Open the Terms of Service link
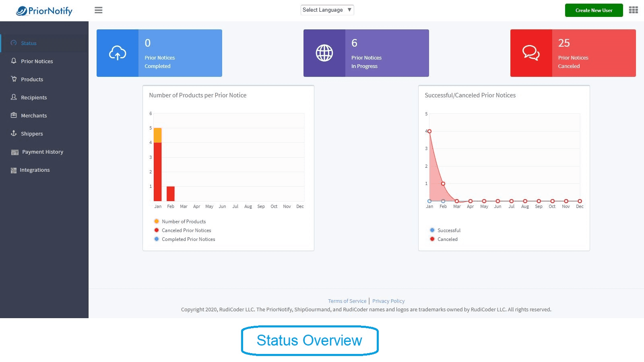 [x=347, y=300]
